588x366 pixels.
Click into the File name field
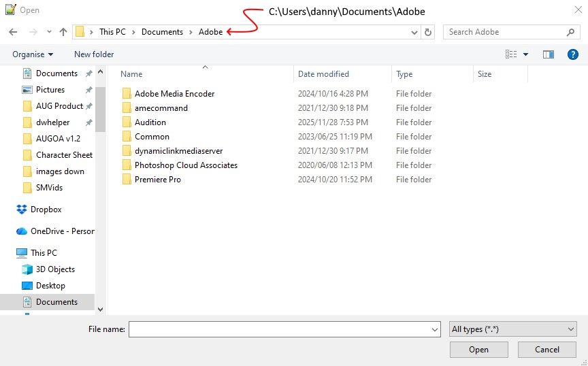279,329
